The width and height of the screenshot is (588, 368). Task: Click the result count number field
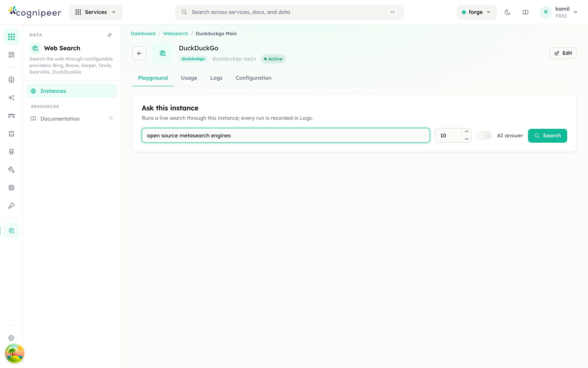point(448,136)
